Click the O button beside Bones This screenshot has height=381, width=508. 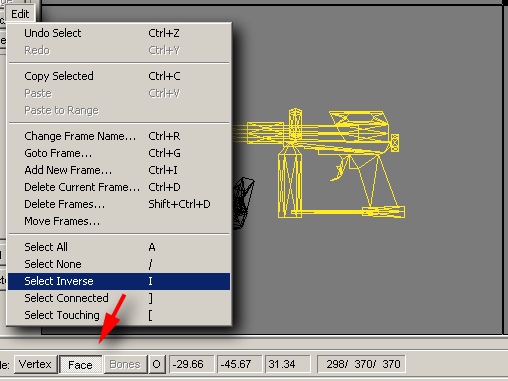click(156, 364)
